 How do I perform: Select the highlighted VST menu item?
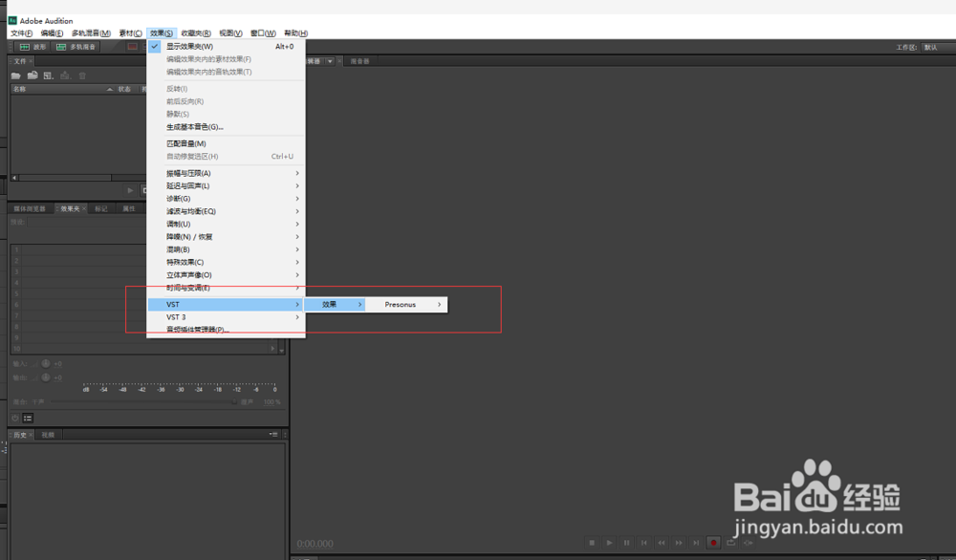227,304
